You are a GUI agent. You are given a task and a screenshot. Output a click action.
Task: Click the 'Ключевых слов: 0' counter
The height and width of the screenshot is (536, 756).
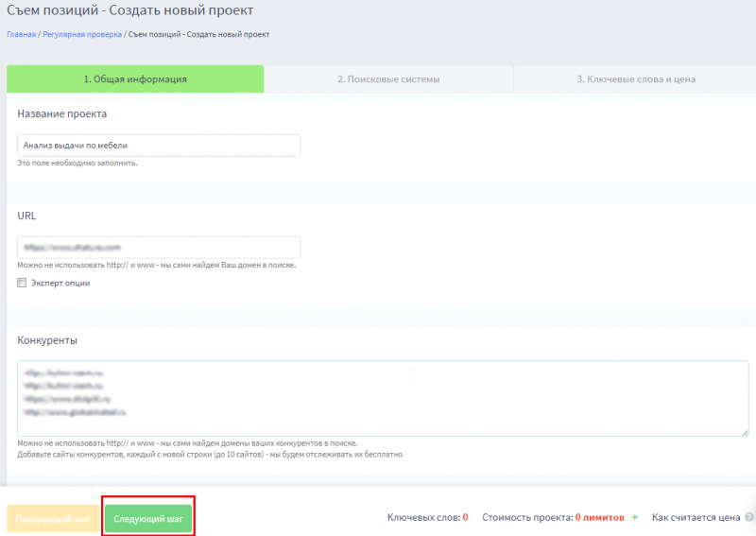(x=428, y=517)
